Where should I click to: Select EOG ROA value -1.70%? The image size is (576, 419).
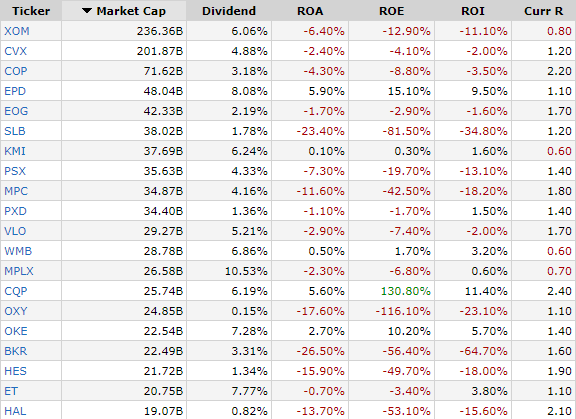pos(324,111)
